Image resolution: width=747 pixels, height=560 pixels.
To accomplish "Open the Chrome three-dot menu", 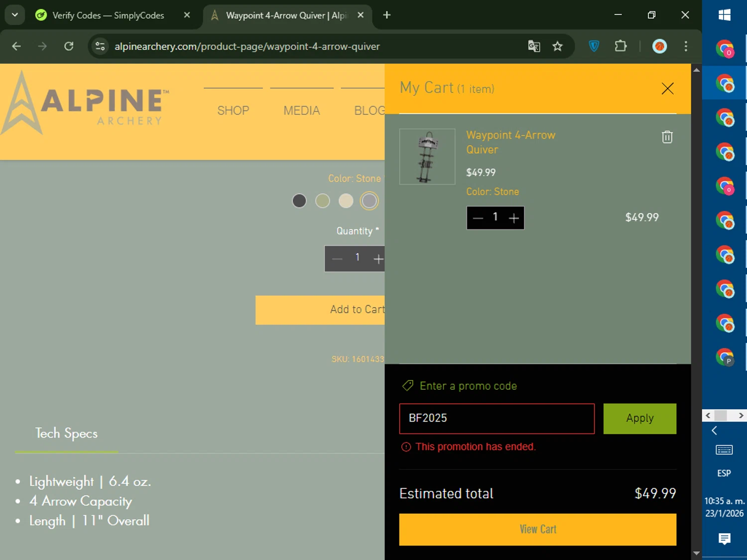I will coord(686,46).
